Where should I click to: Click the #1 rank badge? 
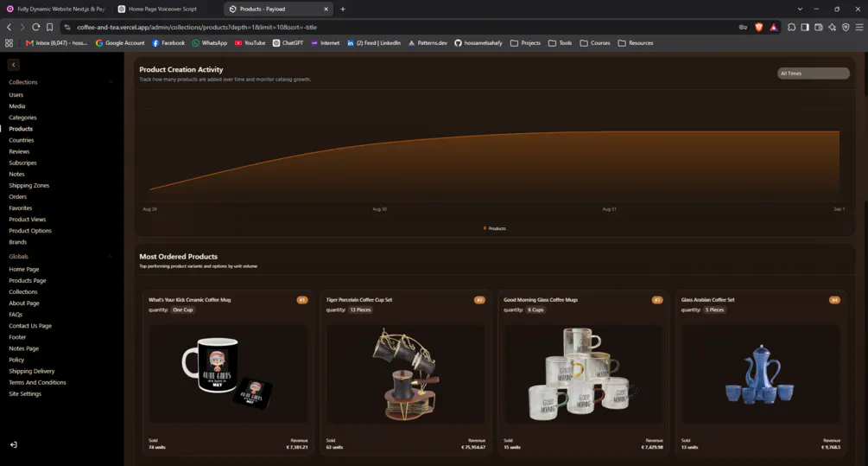pyautogui.click(x=302, y=300)
